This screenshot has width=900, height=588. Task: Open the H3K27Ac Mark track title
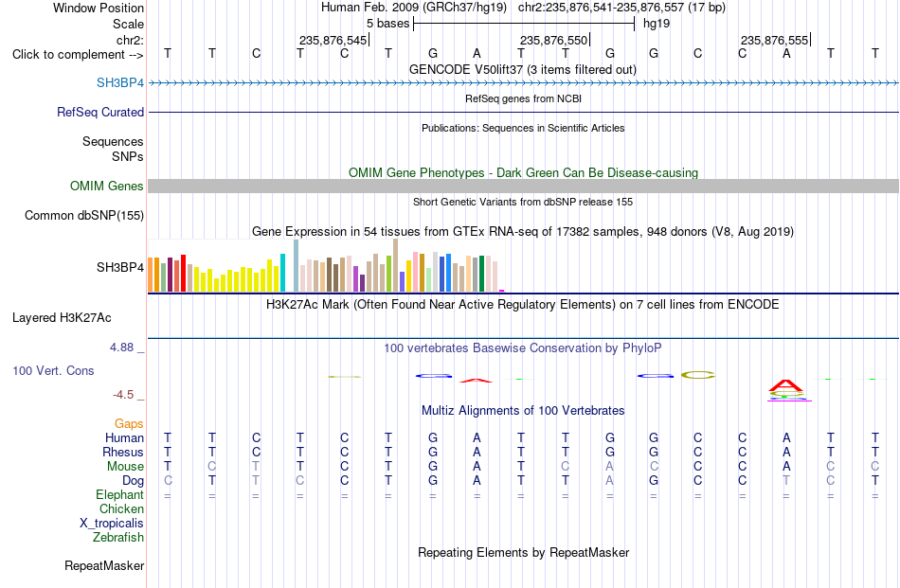[523, 304]
